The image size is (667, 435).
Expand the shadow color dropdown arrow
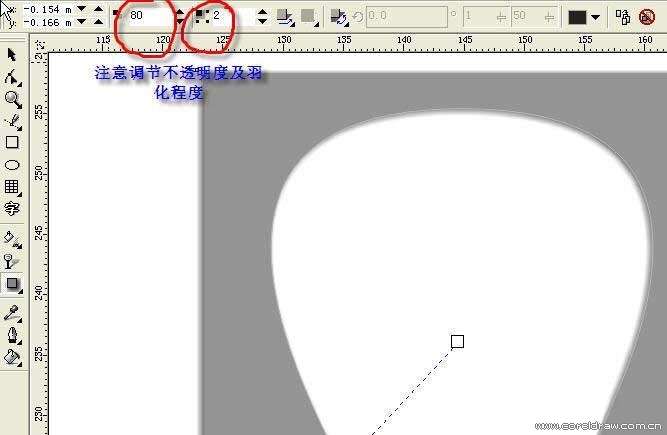[596, 17]
